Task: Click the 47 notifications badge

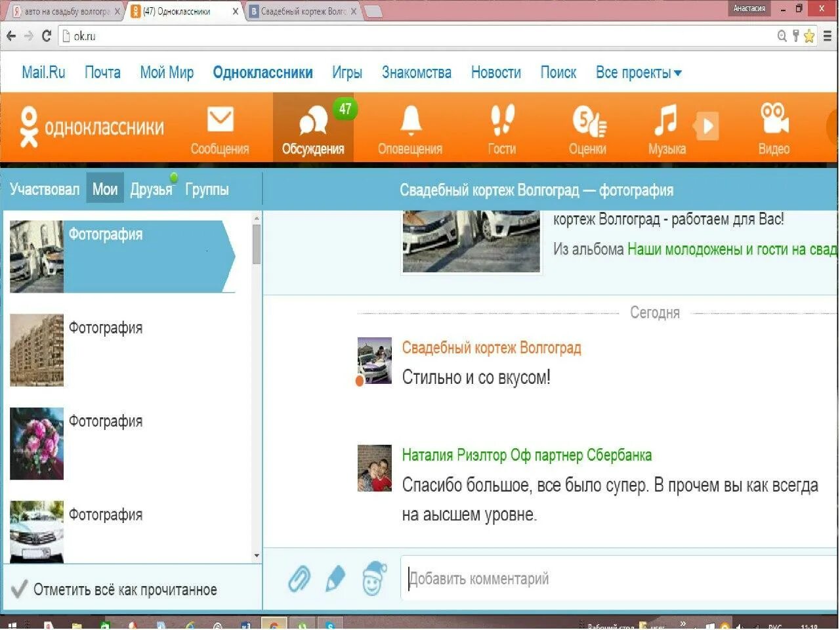Action: pos(345,109)
